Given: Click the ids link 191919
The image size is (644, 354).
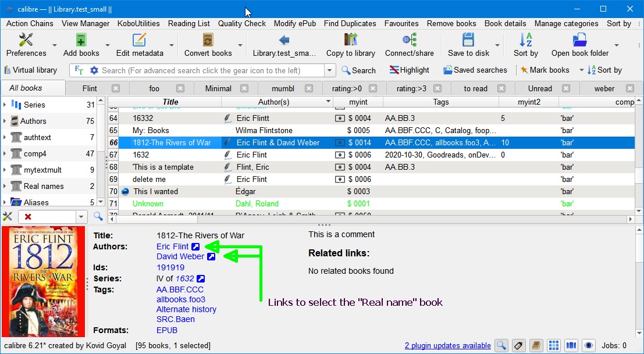Looking at the screenshot, I should pyautogui.click(x=170, y=267).
